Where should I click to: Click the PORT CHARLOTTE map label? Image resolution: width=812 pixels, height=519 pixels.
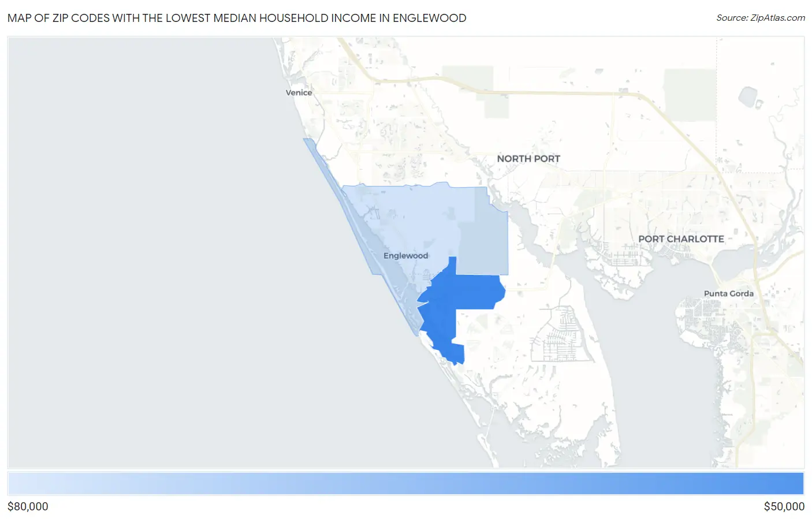[x=681, y=239]
